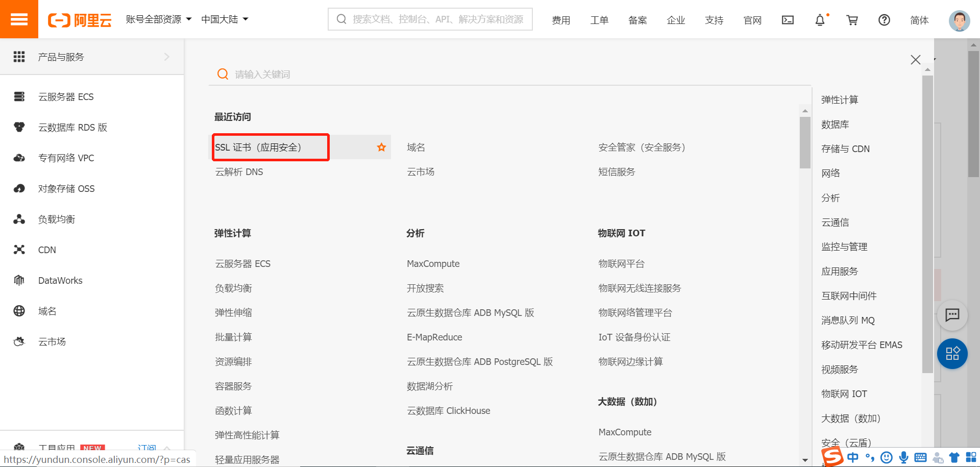This screenshot has height=467, width=980.
Task: Click the top global search field
Action: [x=430, y=19]
